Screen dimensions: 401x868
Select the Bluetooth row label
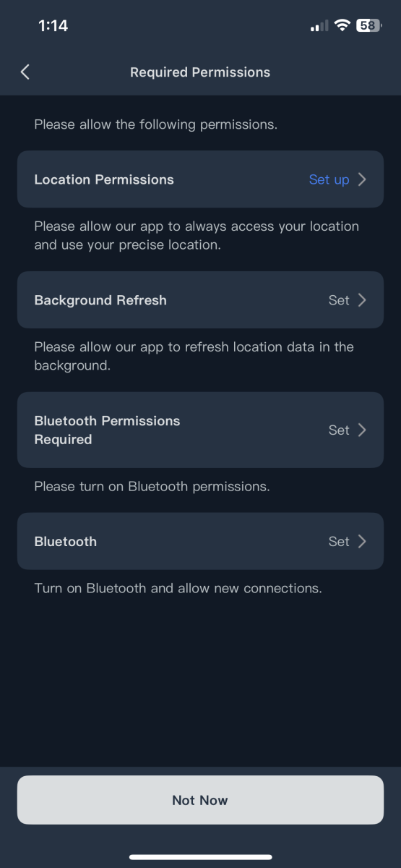(65, 541)
